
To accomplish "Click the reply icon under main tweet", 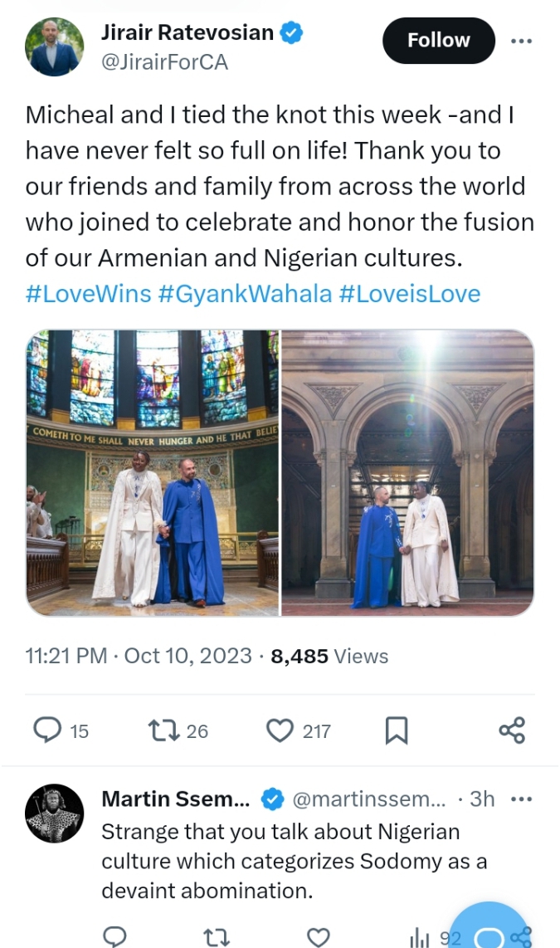I will click(48, 731).
